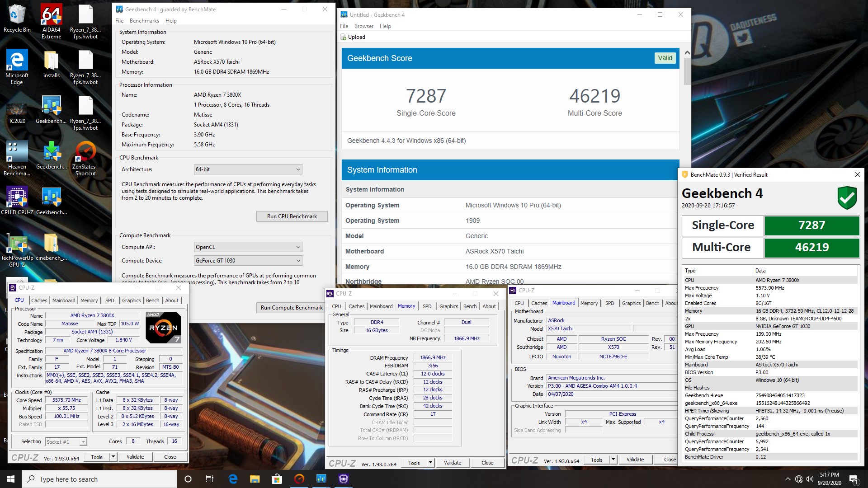868x488 pixels.
Task: Open the Compute API OpenCL dropdown
Action: click(x=248, y=247)
